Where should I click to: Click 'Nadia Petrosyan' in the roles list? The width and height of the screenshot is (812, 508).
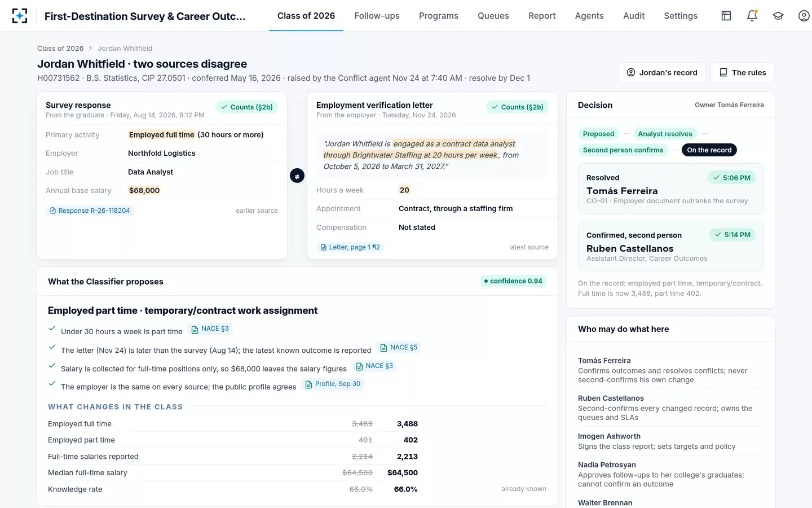[x=607, y=465]
